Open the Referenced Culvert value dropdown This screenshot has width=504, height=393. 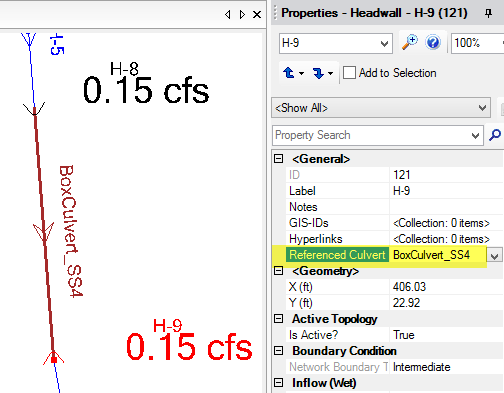click(x=494, y=256)
